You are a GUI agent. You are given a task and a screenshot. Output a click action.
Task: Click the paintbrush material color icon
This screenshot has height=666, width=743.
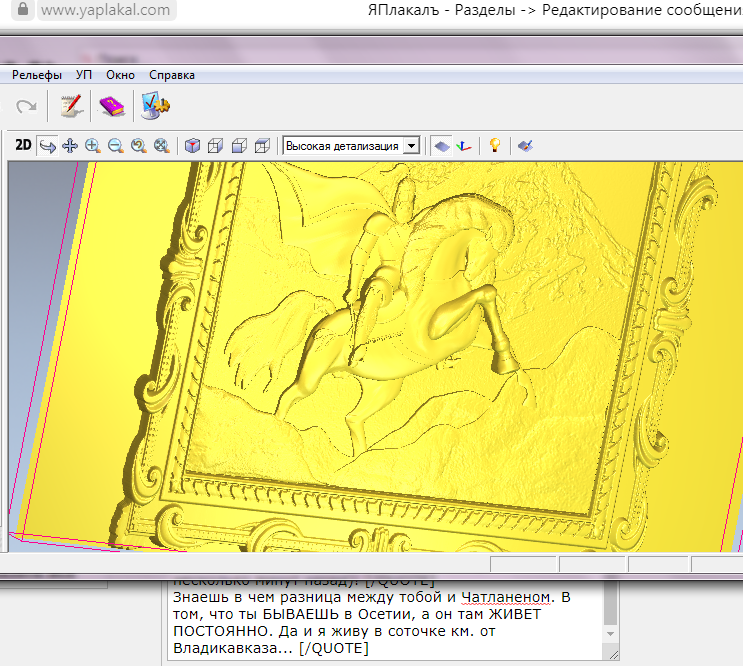(525, 146)
